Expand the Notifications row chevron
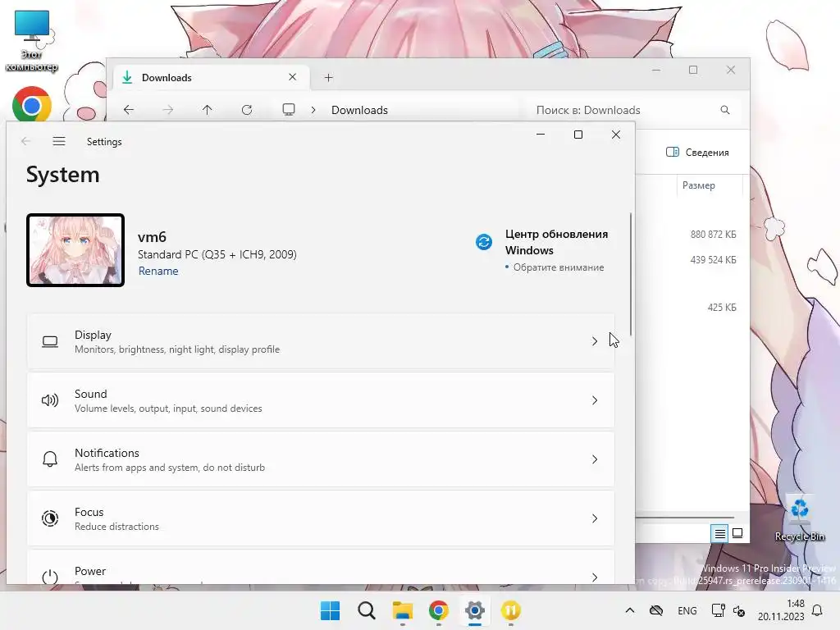The height and width of the screenshot is (630, 840). point(595,459)
